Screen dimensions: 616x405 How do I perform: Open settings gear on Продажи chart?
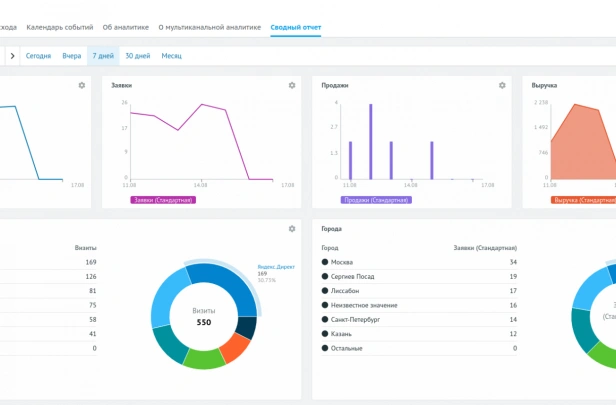(502, 85)
